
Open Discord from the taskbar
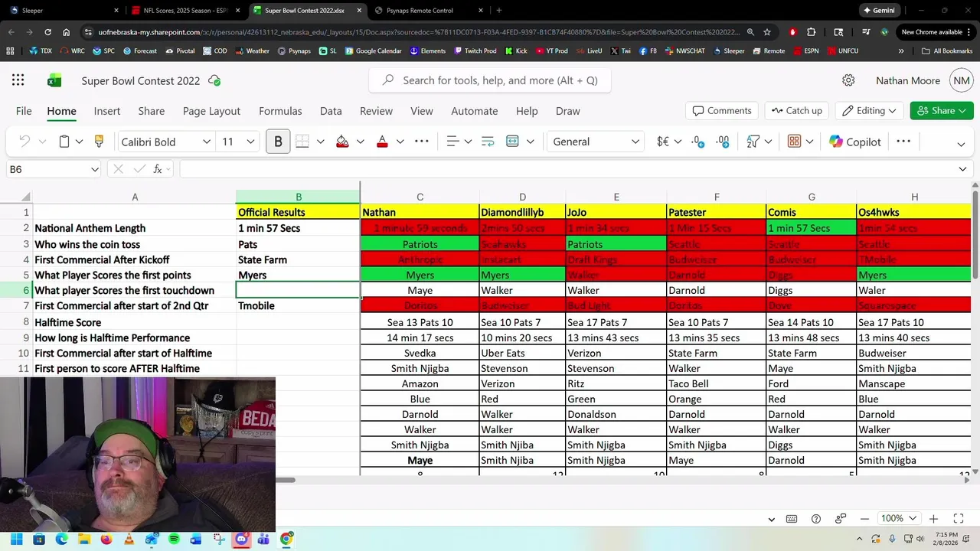click(241, 540)
